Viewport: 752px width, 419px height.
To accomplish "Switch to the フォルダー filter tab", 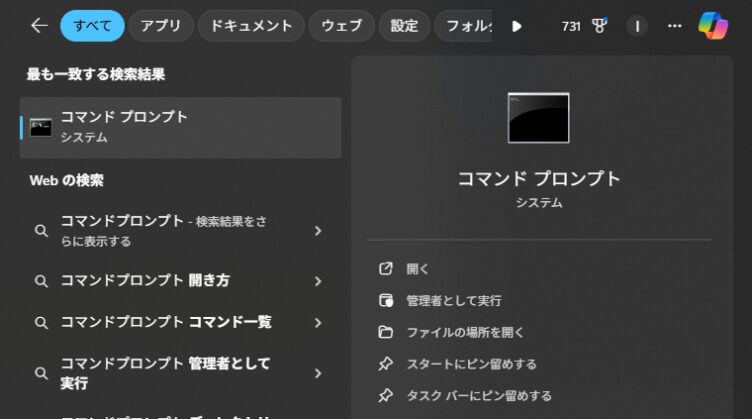I will 463,26.
